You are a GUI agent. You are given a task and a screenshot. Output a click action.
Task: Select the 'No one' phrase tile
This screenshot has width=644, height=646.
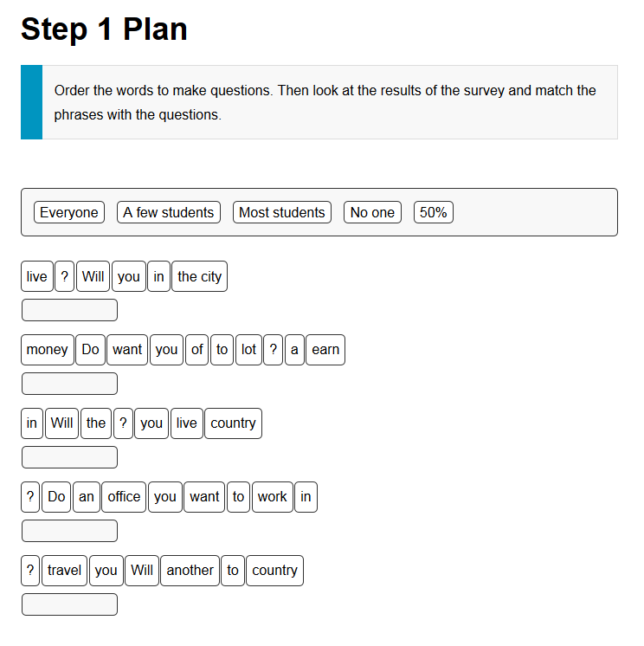point(372,212)
